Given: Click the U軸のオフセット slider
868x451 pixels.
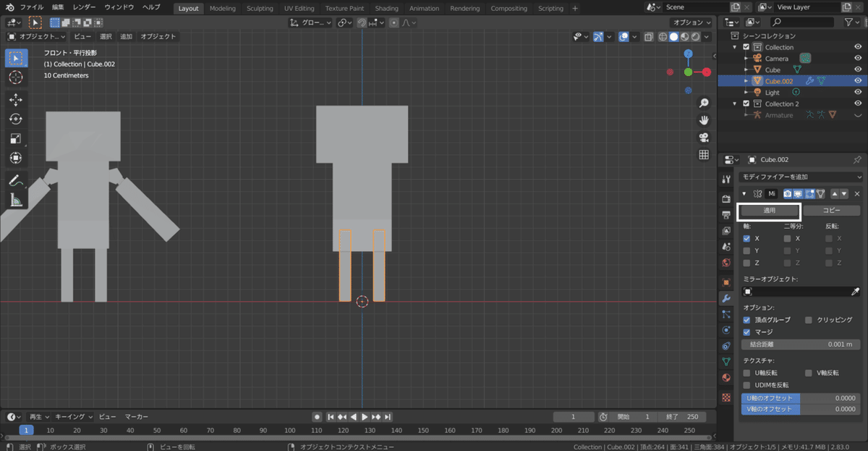Looking at the screenshot, I should 801,398.
